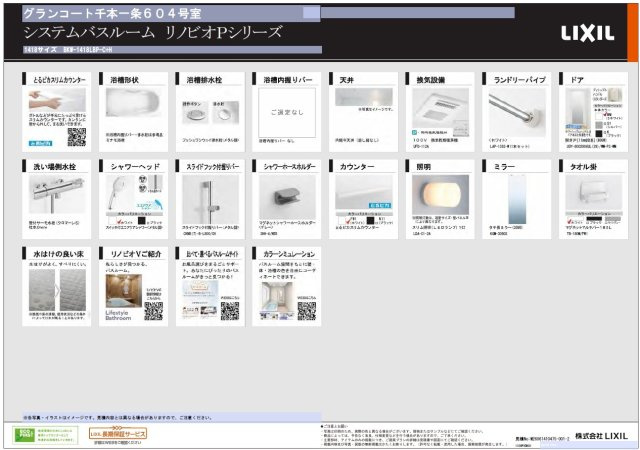Click the リノビオVご紹介 card title

tap(136, 254)
